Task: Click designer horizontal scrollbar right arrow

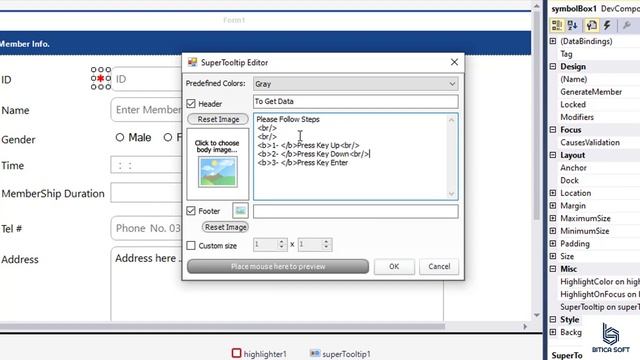Action: (525, 327)
